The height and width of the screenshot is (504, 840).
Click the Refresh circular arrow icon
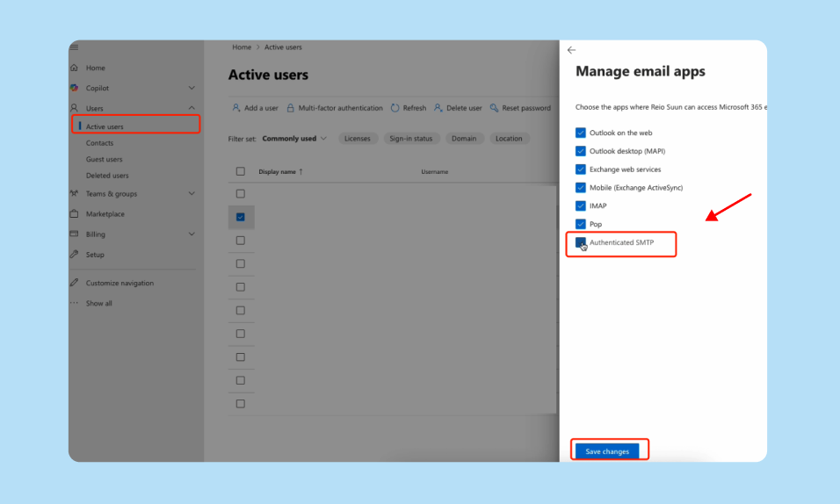(x=395, y=108)
